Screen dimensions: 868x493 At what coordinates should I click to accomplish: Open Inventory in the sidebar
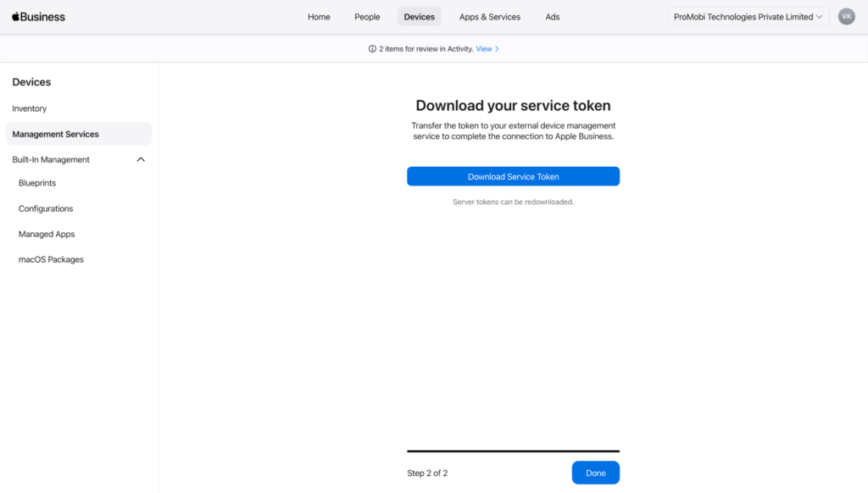(30, 108)
